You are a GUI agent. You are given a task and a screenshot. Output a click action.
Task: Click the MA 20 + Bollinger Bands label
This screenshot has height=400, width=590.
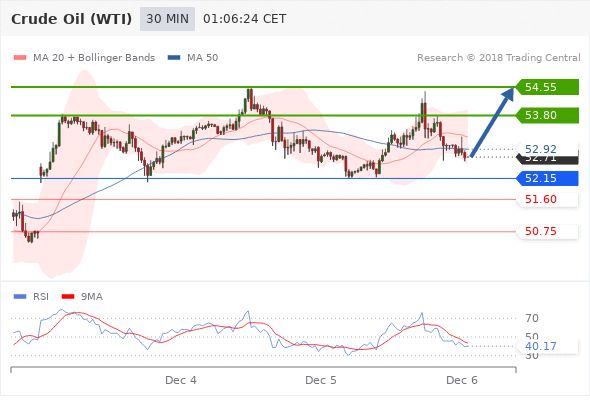tap(94, 58)
